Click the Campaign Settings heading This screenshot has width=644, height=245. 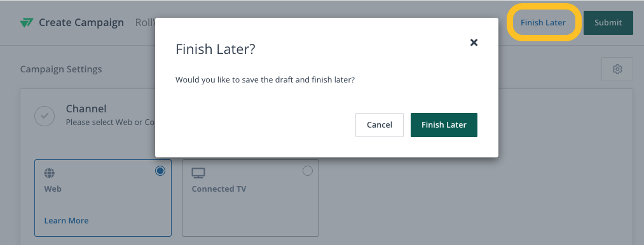point(61,69)
